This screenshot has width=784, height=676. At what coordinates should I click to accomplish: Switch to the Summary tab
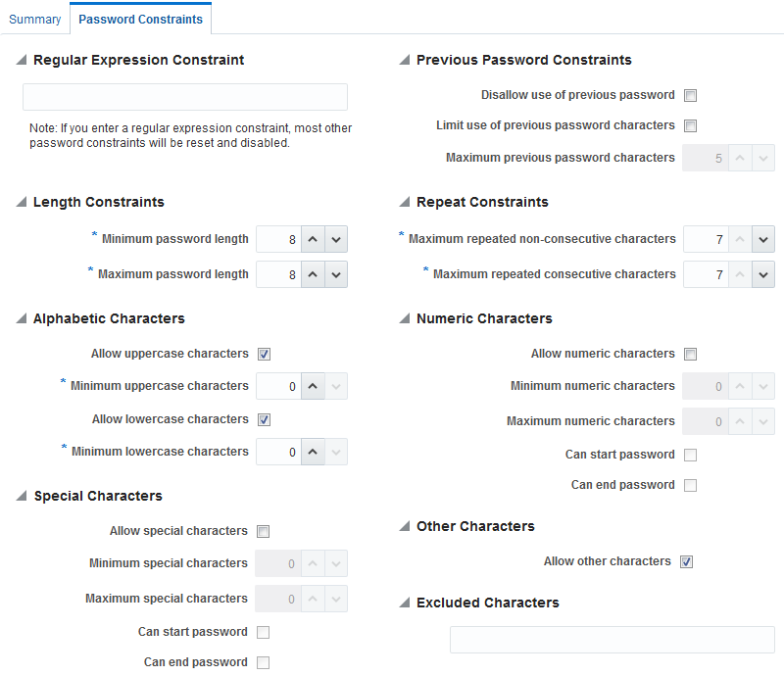click(x=35, y=20)
